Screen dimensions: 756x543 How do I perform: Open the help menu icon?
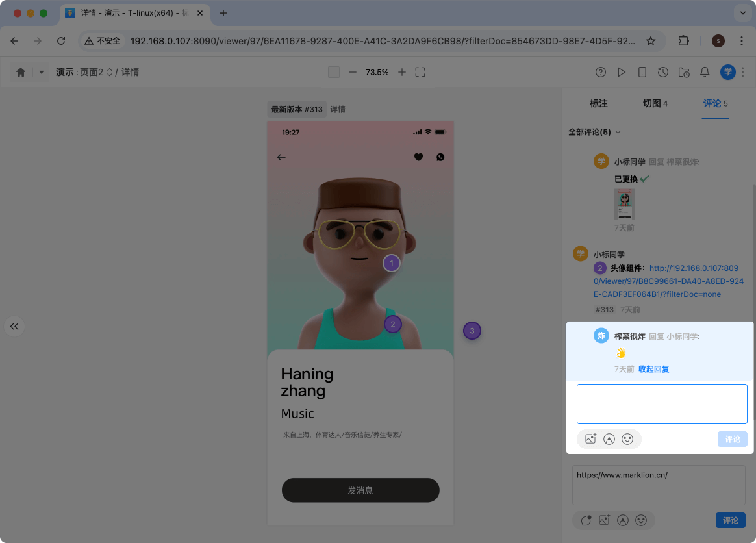[x=601, y=72]
